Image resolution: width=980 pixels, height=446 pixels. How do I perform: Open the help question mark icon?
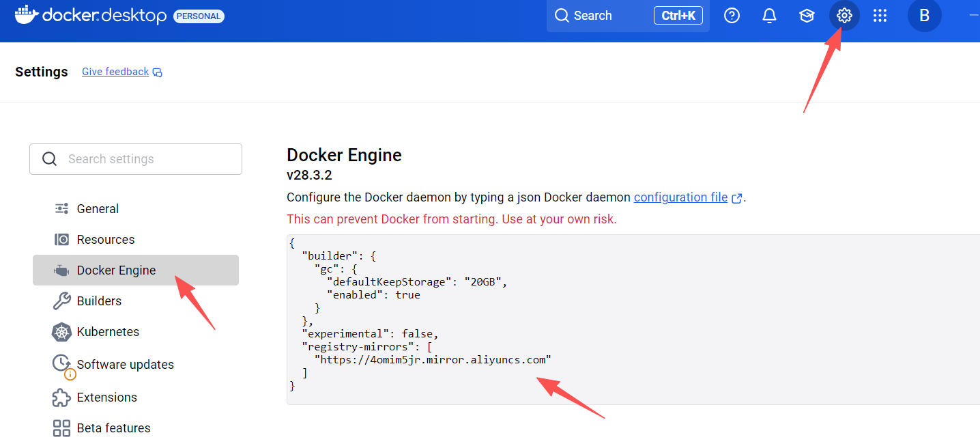pyautogui.click(x=732, y=16)
